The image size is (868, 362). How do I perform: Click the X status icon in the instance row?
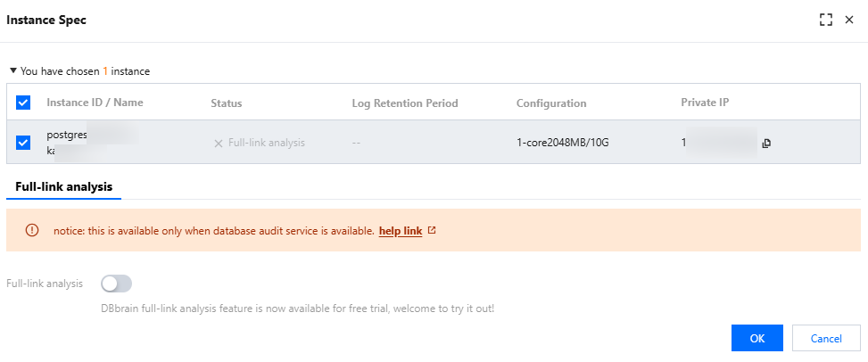(x=219, y=143)
